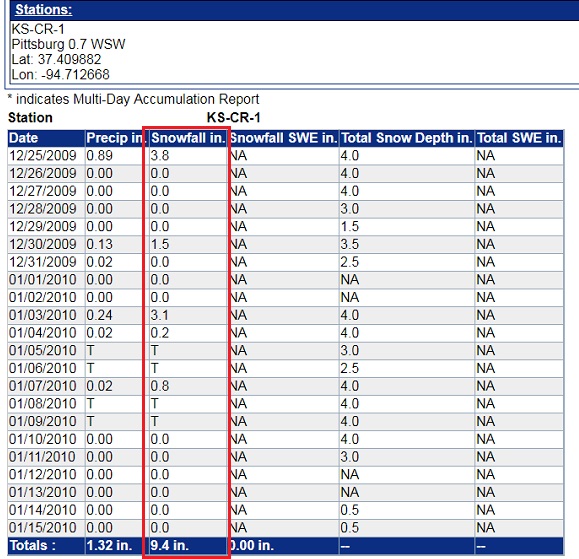Image resolution: width=579 pixels, height=559 pixels.
Task: Click Total Snow Depth in. header
Action: click(x=407, y=138)
